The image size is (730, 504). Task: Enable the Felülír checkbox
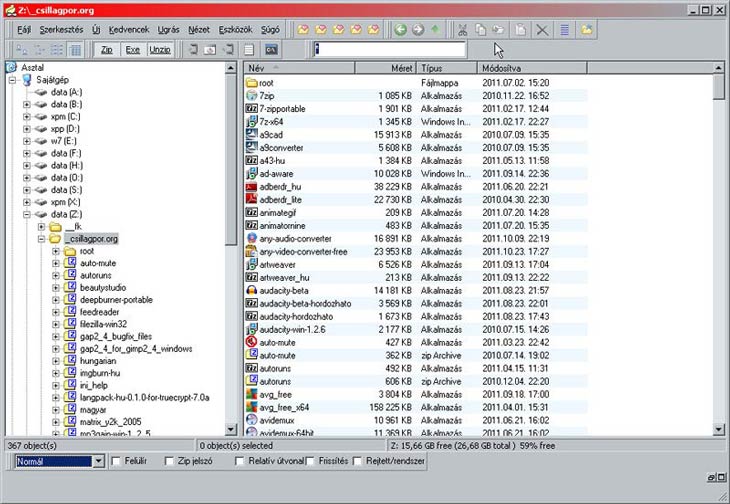pyautogui.click(x=116, y=461)
